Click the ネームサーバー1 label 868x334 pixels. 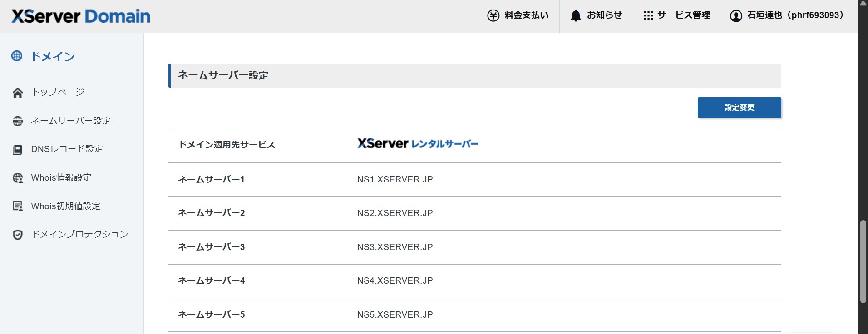[x=211, y=179]
